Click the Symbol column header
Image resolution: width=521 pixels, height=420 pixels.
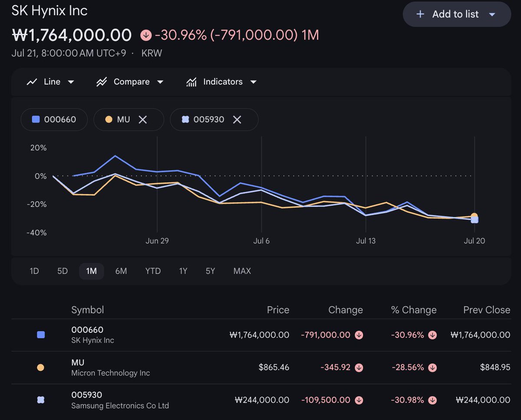[x=87, y=310]
